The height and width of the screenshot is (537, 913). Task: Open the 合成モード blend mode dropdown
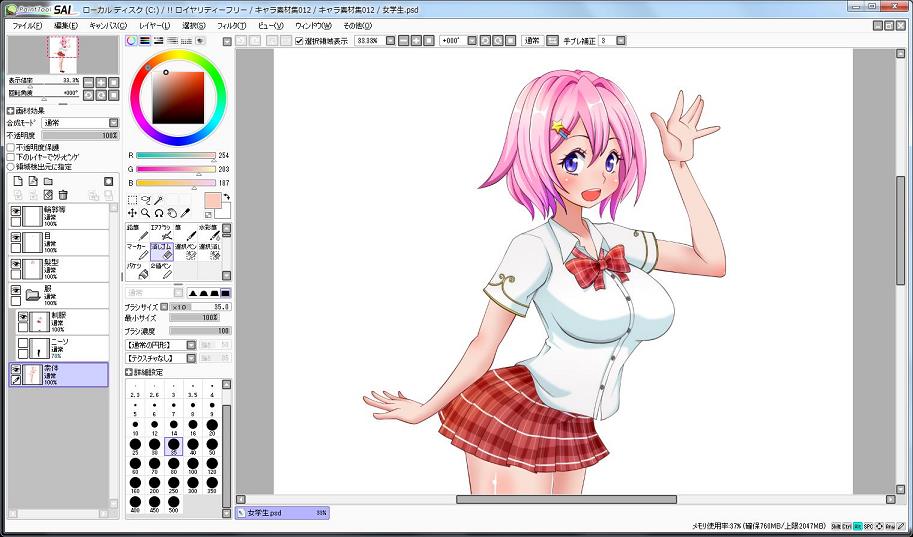(x=80, y=123)
